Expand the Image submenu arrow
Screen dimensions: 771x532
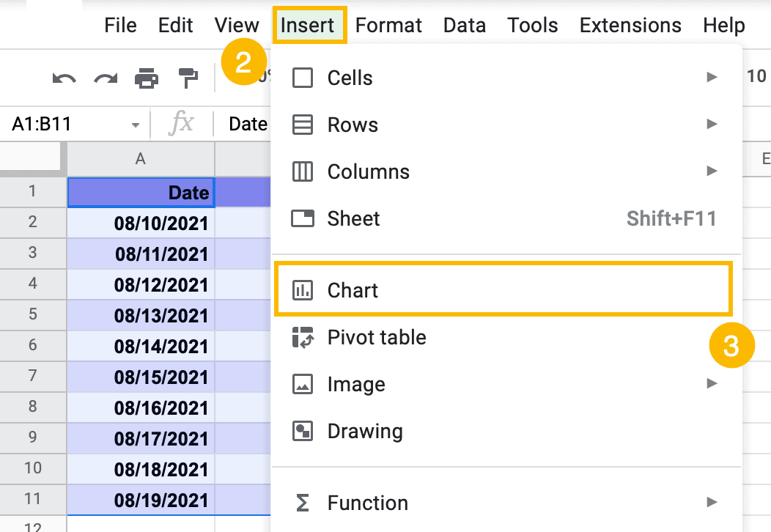tap(711, 384)
